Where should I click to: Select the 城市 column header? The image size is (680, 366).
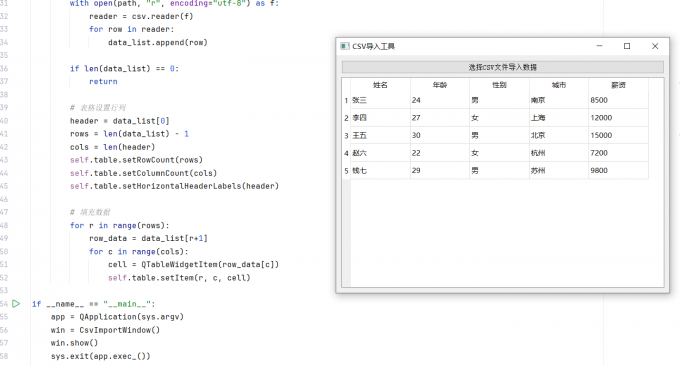click(x=559, y=85)
